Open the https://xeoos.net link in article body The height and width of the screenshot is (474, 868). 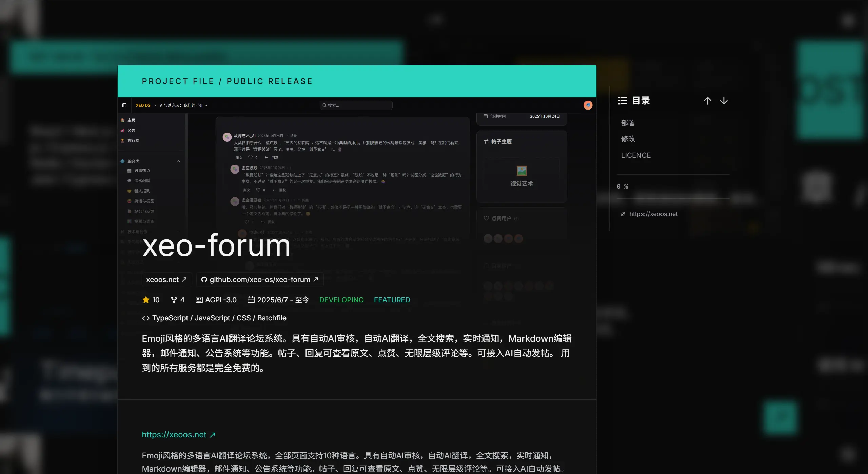178,435
